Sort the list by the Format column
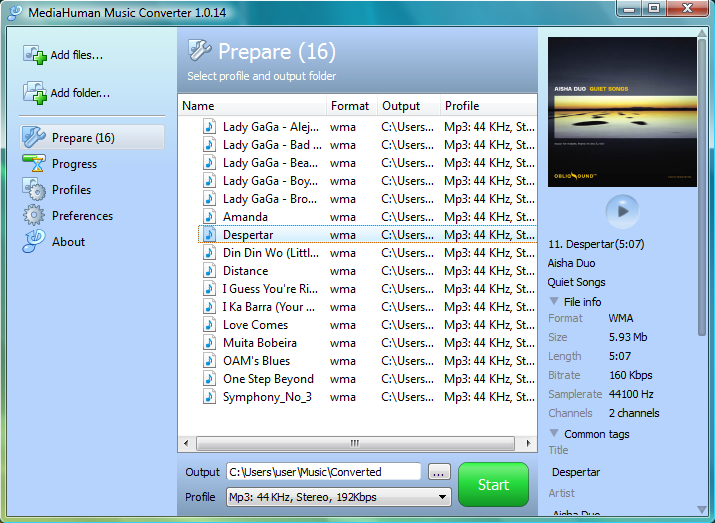The width and height of the screenshot is (715, 523). [350, 106]
